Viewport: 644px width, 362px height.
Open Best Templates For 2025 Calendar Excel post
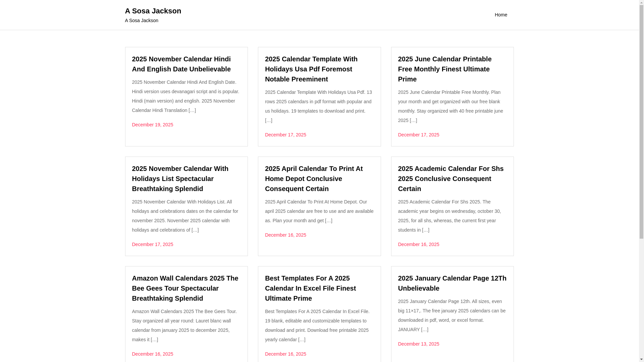click(310, 288)
